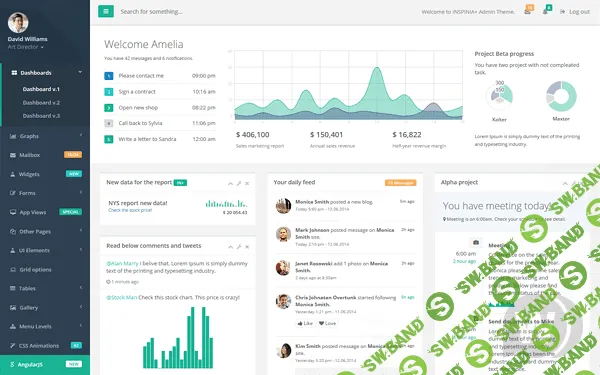This screenshot has width=600, height=375.
Task: Click Monica Smith's feed avatar
Action: (x=283, y=206)
